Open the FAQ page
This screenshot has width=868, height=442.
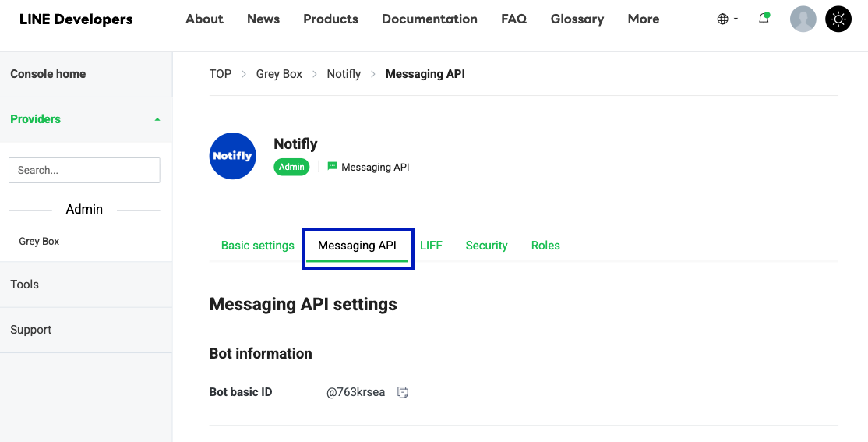click(513, 19)
